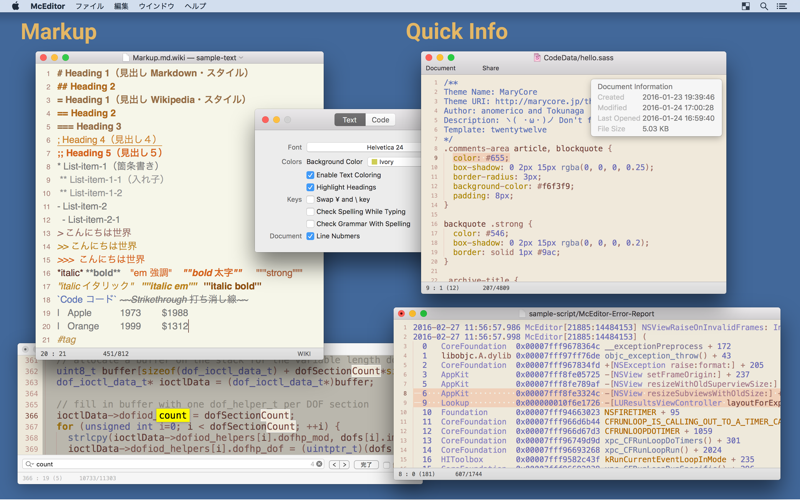Click the magnifier icon in the find bar
The image size is (800, 500).
coord(29,464)
